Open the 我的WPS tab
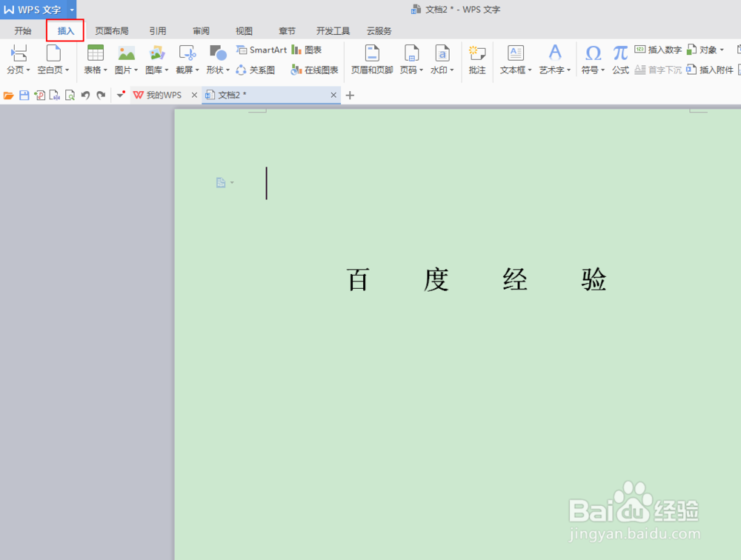 pyautogui.click(x=165, y=95)
